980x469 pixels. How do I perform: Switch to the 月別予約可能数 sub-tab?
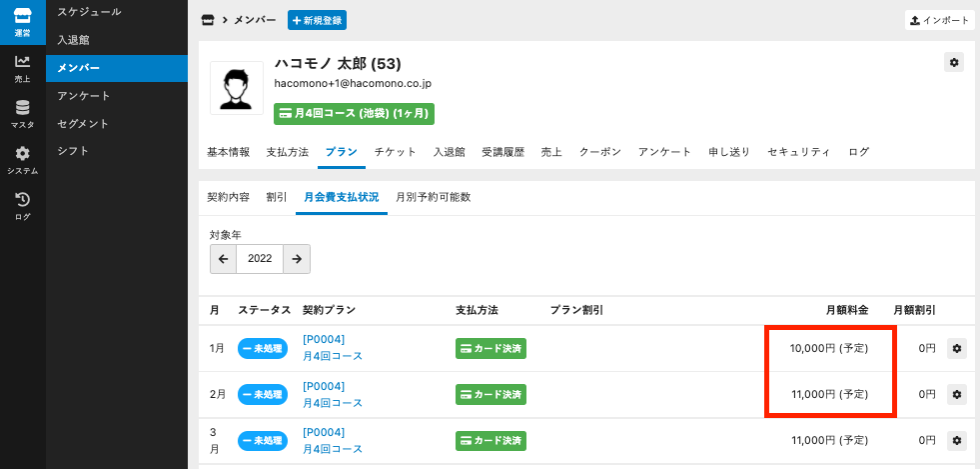[433, 197]
